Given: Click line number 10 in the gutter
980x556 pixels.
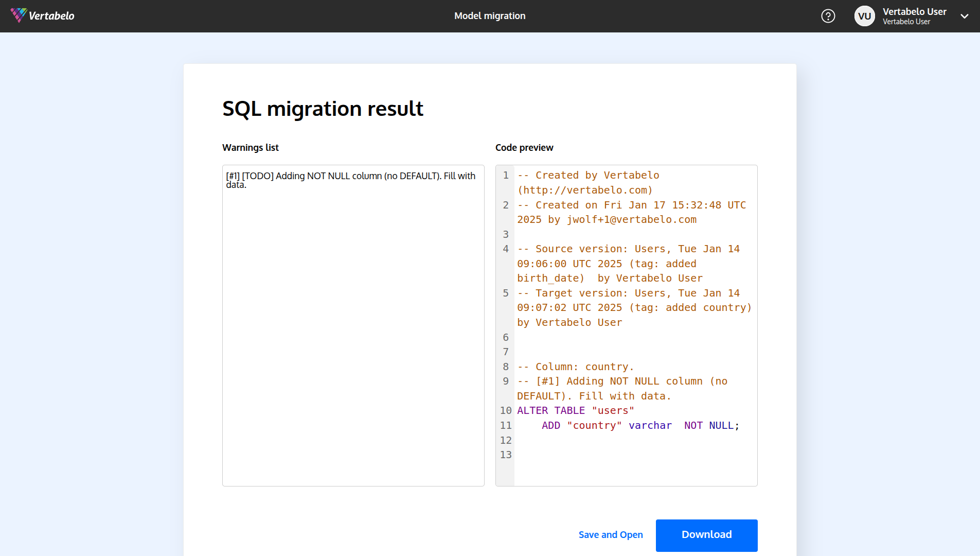Looking at the screenshot, I should click(x=506, y=411).
